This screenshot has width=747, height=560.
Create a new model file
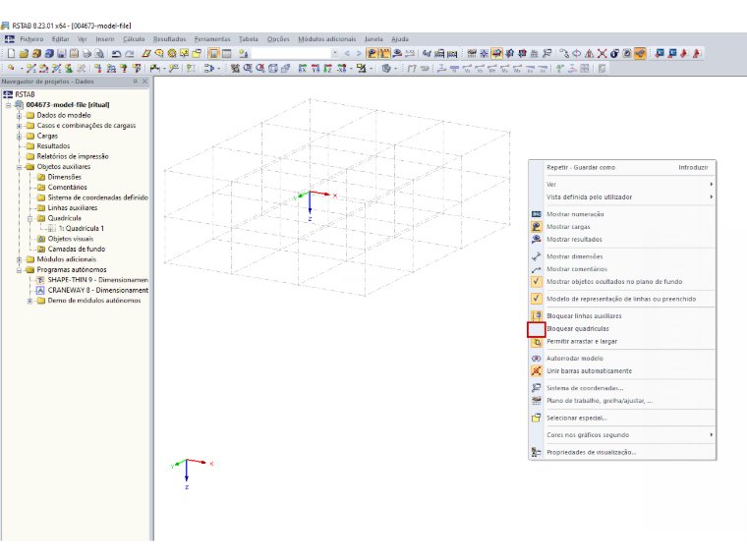11,54
